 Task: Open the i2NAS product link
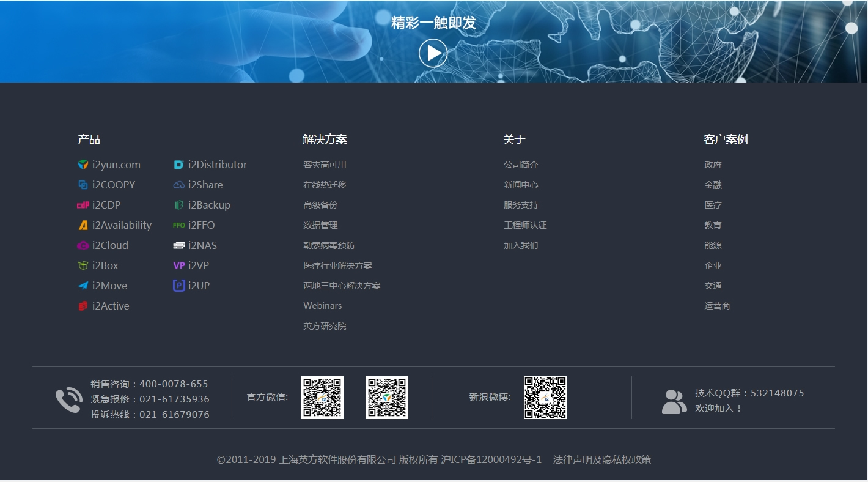pos(202,245)
